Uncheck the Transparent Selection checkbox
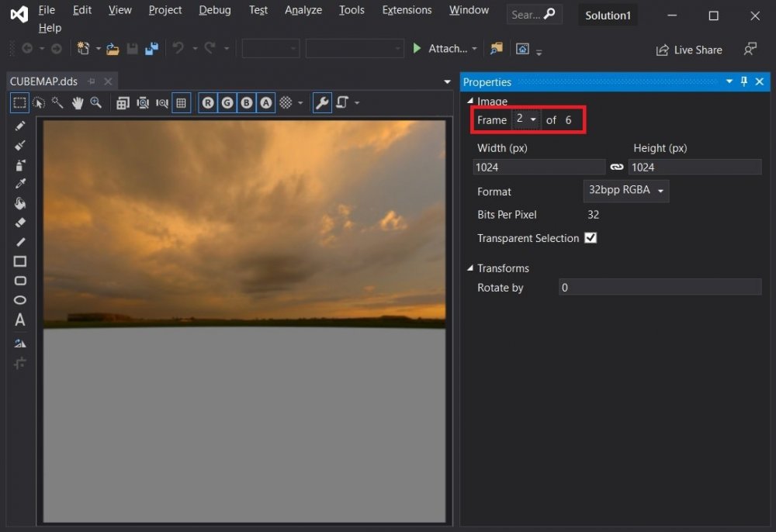Screen dimensions: 776x532 click(591, 238)
